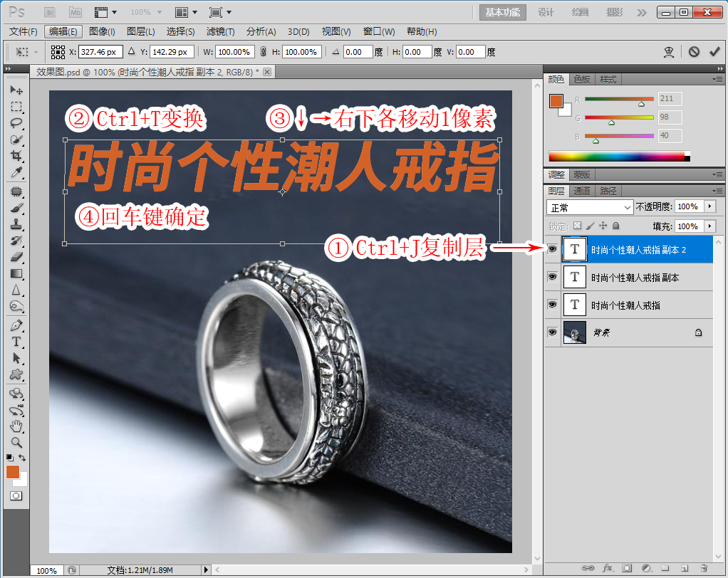Hide the 时尚个性潮人戒指 副本 2 layer

click(552, 250)
